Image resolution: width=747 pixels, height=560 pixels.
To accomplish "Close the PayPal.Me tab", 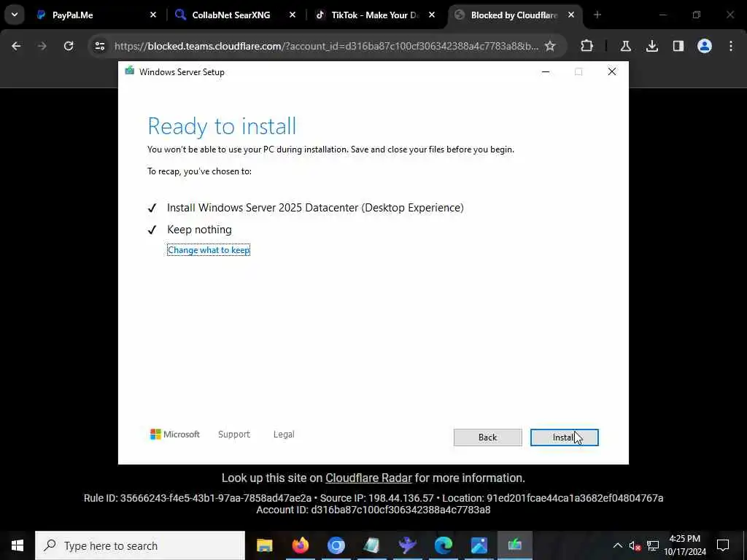I will coord(153,15).
